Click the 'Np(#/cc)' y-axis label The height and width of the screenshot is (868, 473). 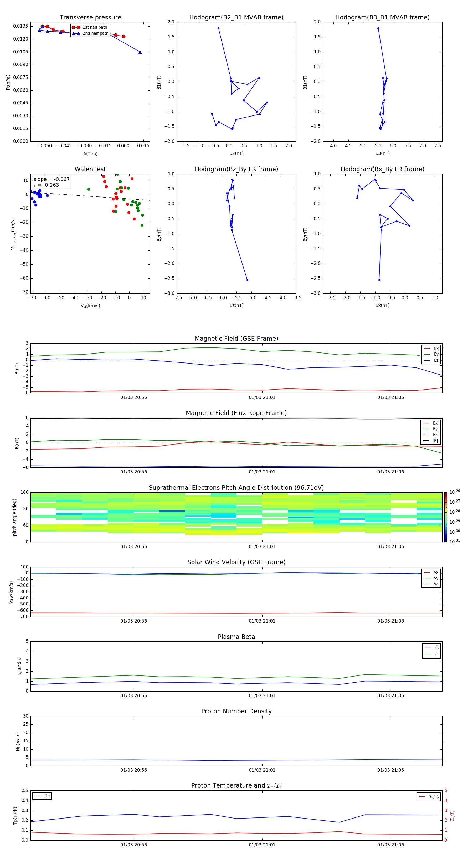[18, 741]
